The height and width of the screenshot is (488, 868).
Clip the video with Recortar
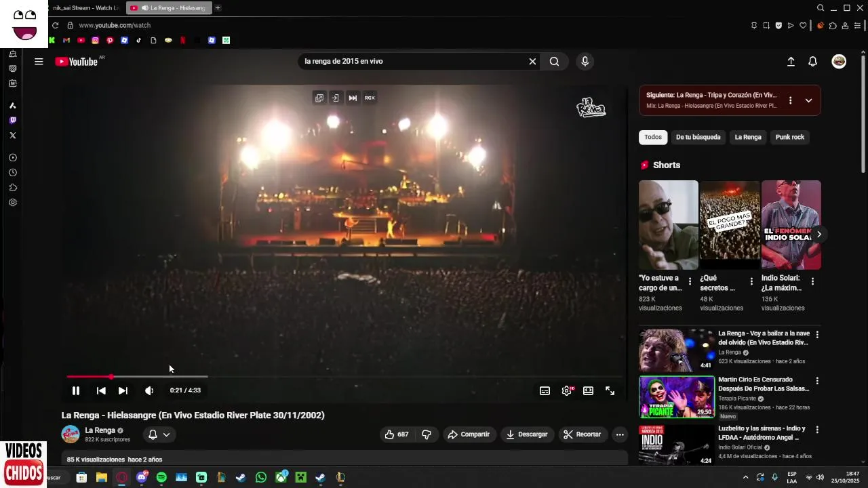[583, 434]
